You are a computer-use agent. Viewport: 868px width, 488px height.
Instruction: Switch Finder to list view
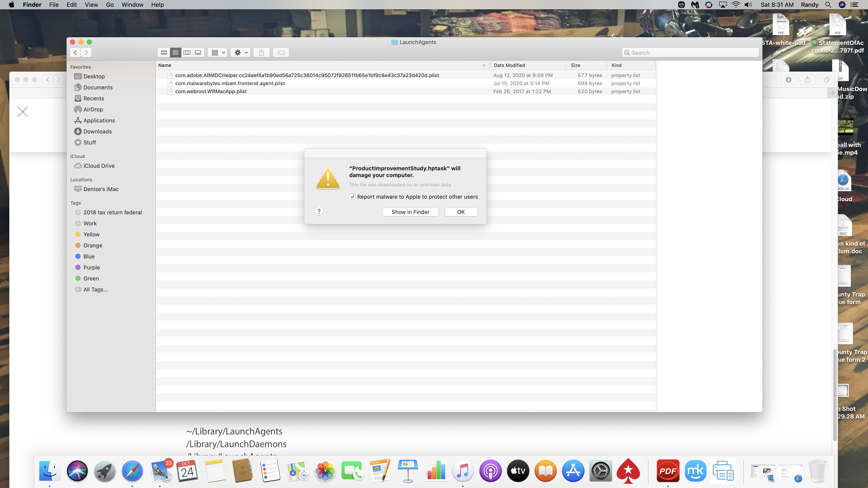pyautogui.click(x=175, y=53)
